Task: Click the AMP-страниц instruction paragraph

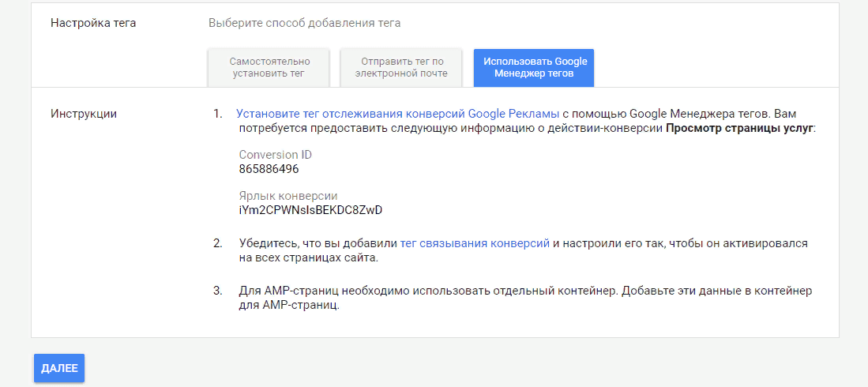Action: (x=524, y=298)
